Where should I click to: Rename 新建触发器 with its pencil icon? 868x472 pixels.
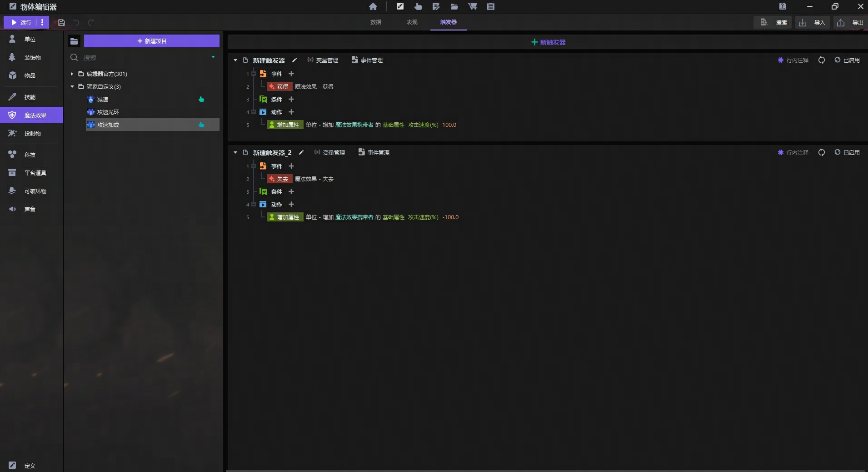[x=294, y=60]
